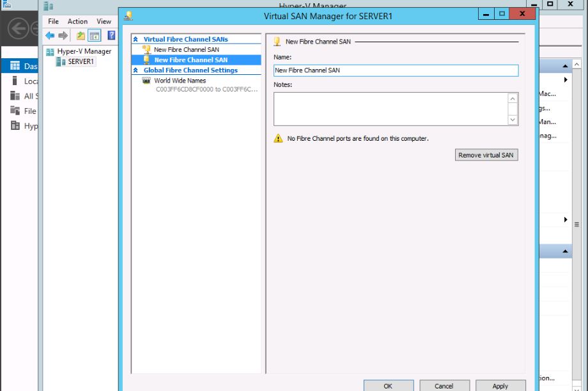Click the Virtual SAN Manager title bar icon
588x391 pixels.
pyautogui.click(x=128, y=16)
